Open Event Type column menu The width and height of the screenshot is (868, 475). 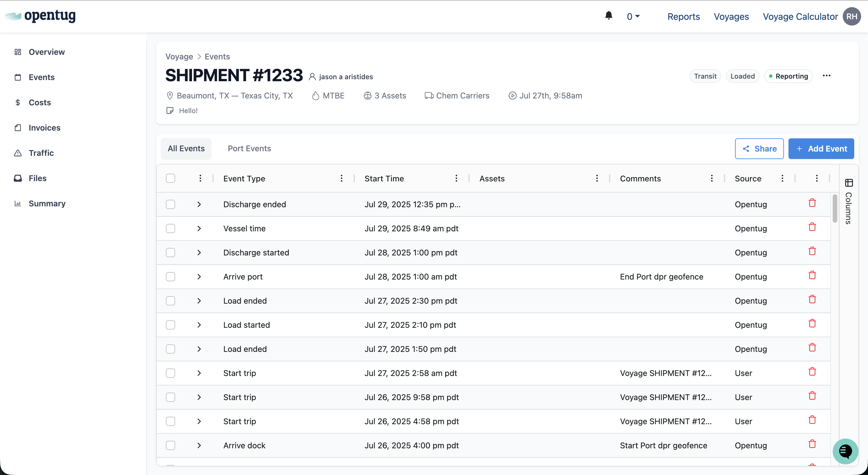[x=341, y=178]
